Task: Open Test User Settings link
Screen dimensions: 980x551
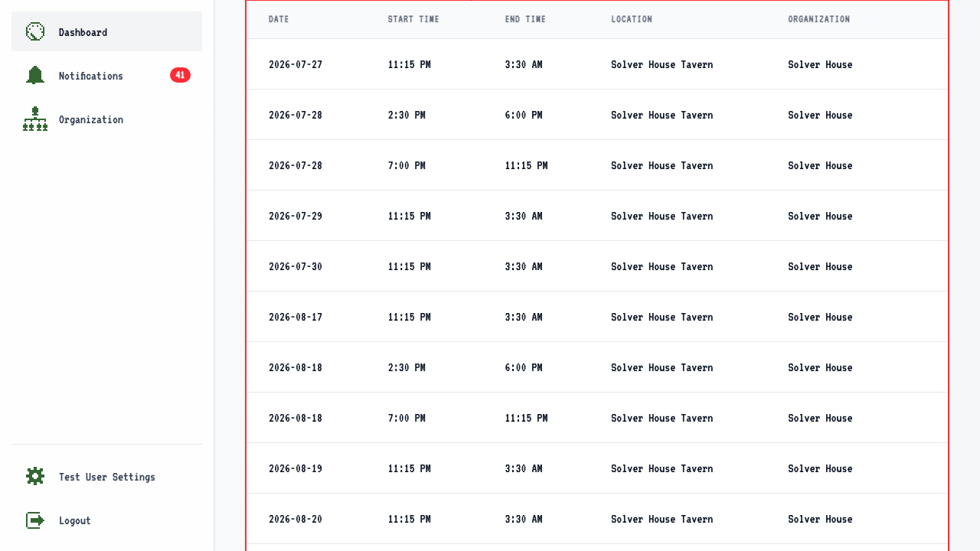Action: (106, 476)
